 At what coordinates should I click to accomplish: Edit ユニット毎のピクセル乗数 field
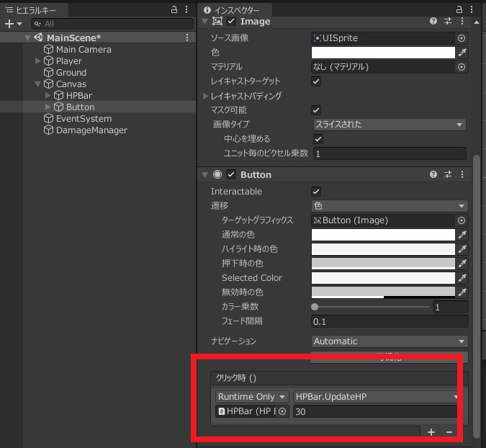tap(390, 153)
